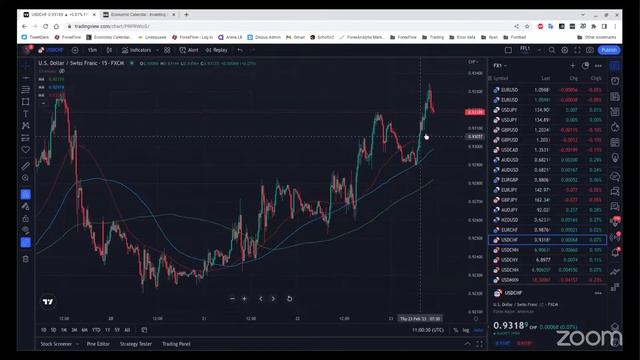The image size is (640, 360).
Task: Open the Pine Editor tab
Action: coord(98,344)
